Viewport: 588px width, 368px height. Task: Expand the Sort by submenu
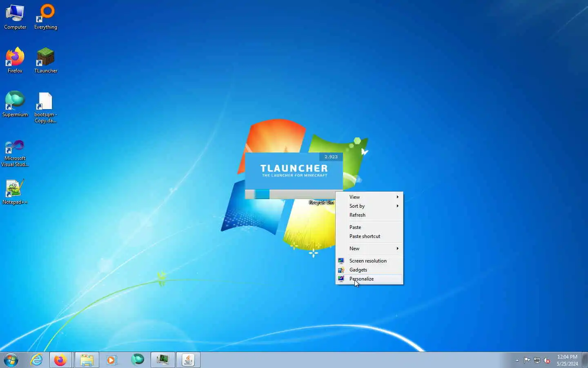tap(369, 206)
